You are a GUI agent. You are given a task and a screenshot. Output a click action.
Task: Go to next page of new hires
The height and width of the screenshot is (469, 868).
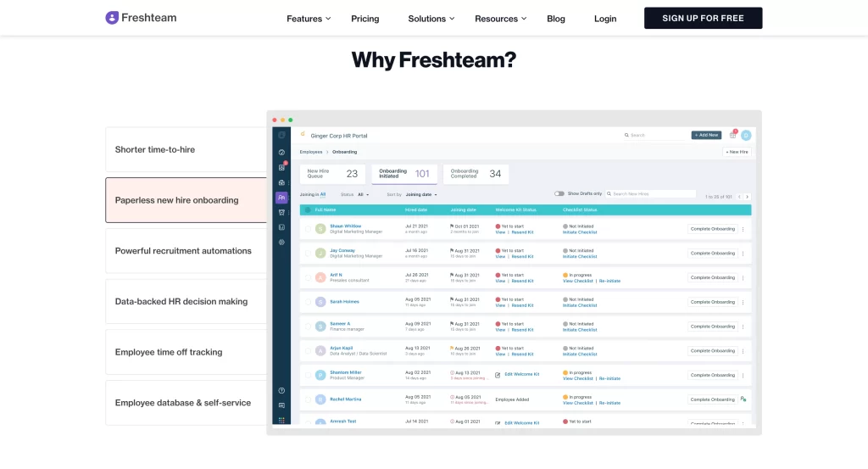pos(747,197)
